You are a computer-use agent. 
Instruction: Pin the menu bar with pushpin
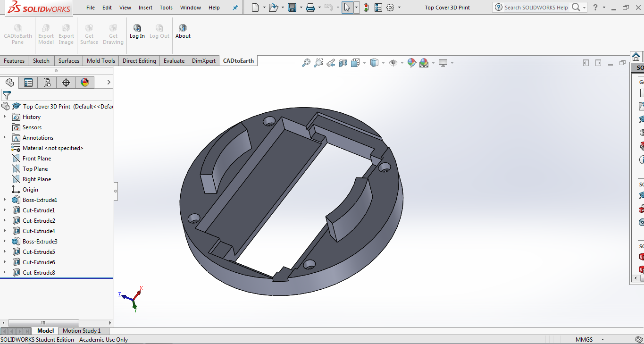235,8
